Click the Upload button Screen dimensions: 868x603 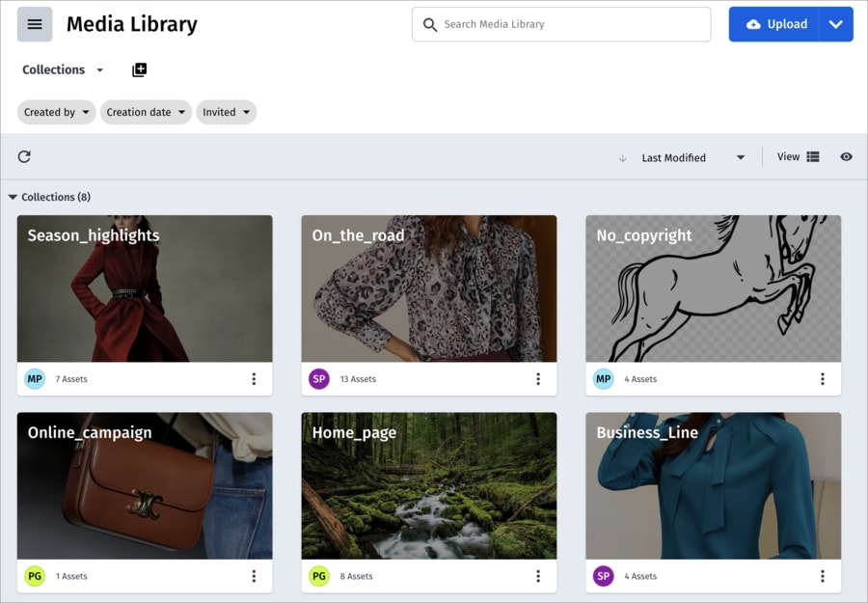[773, 24]
